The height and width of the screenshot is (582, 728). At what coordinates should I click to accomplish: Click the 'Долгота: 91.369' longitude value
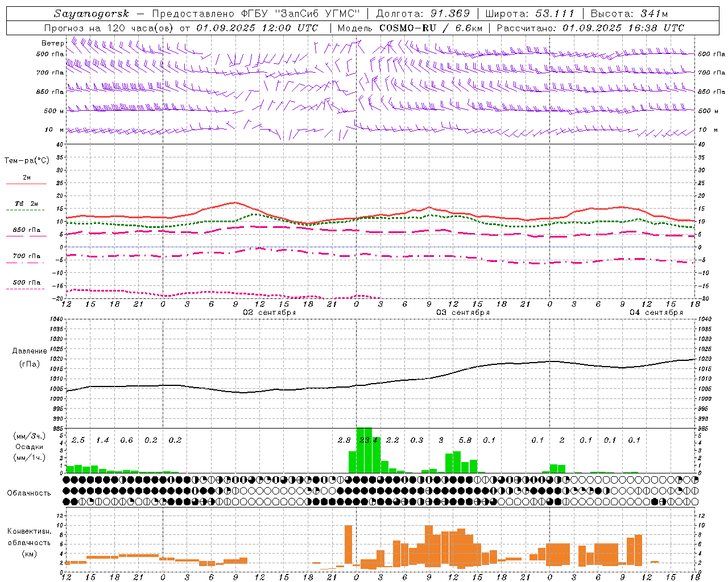pos(423,14)
